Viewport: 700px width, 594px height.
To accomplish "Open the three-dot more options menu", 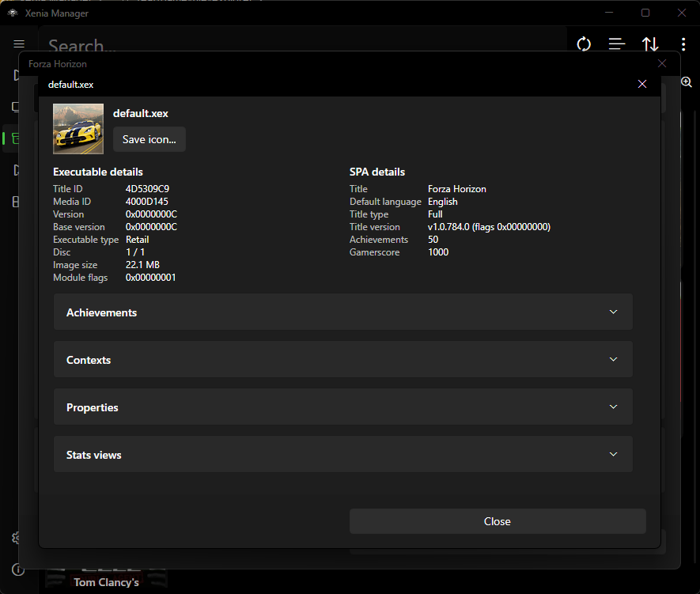I will pos(683,44).
